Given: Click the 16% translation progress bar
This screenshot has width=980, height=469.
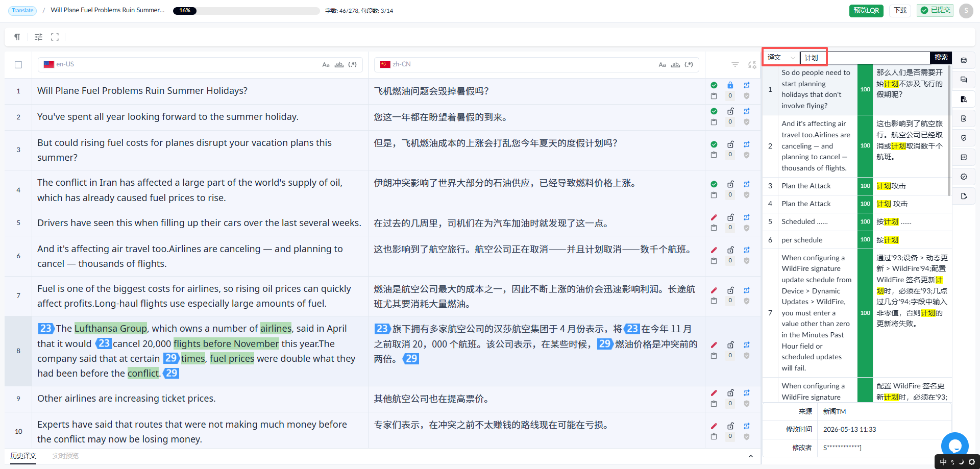Looking at the screenshot, I should (x=246, y=11).
